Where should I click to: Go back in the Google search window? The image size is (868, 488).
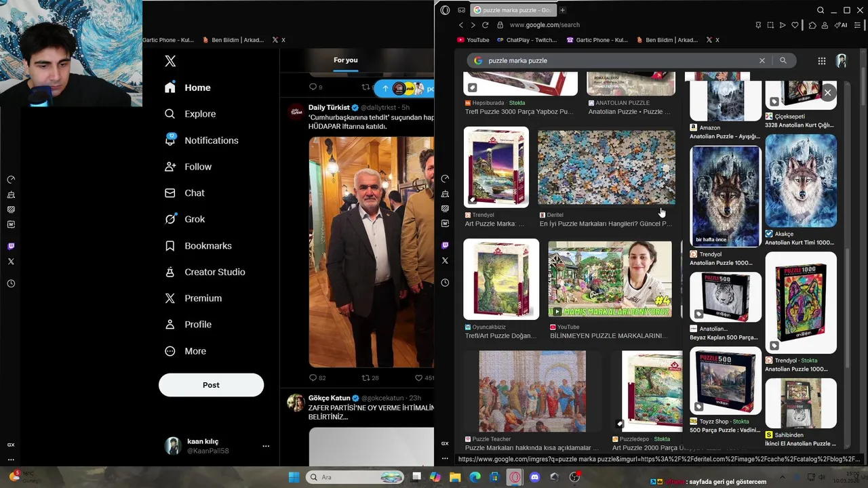point(461,25)
